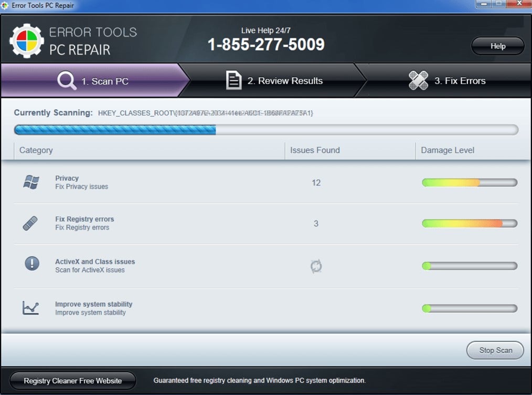
Task: Click the system stability chart icon
Action: coord(30,308)
